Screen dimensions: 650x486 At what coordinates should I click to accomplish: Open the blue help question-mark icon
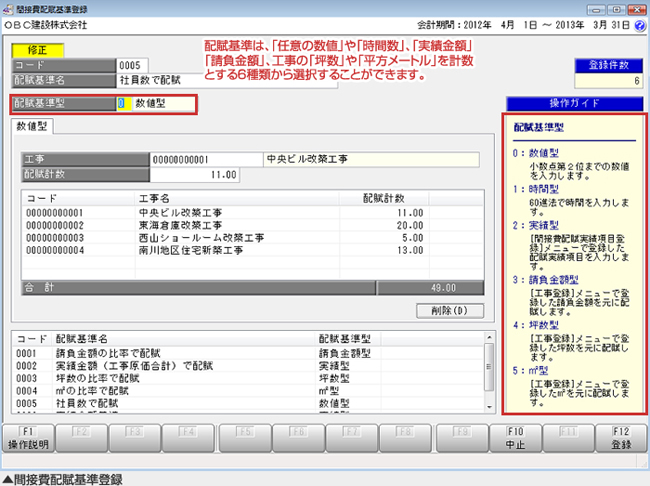(x=640, y=26)
